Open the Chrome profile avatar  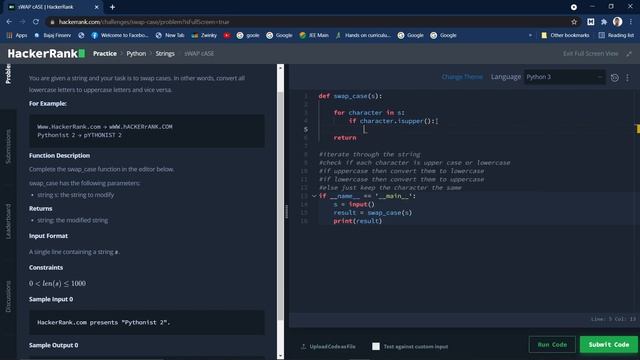617,22
